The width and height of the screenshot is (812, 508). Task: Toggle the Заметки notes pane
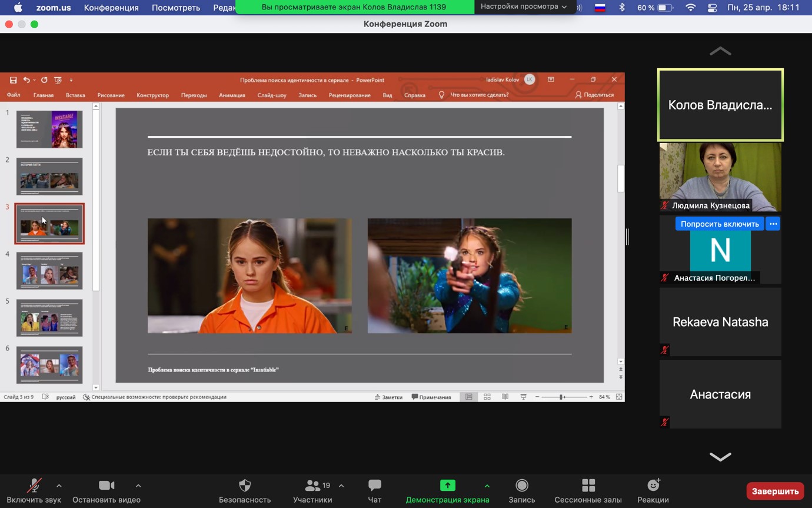coord(388,397)
